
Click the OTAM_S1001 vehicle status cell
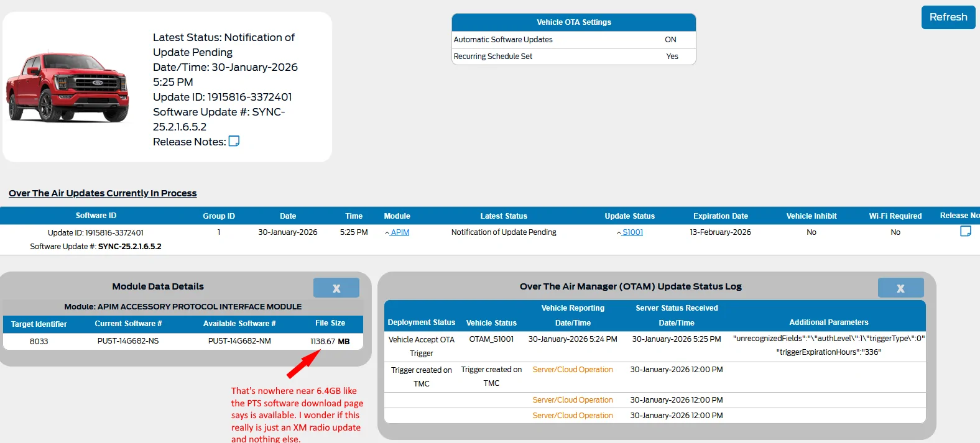tap(491, 339)
